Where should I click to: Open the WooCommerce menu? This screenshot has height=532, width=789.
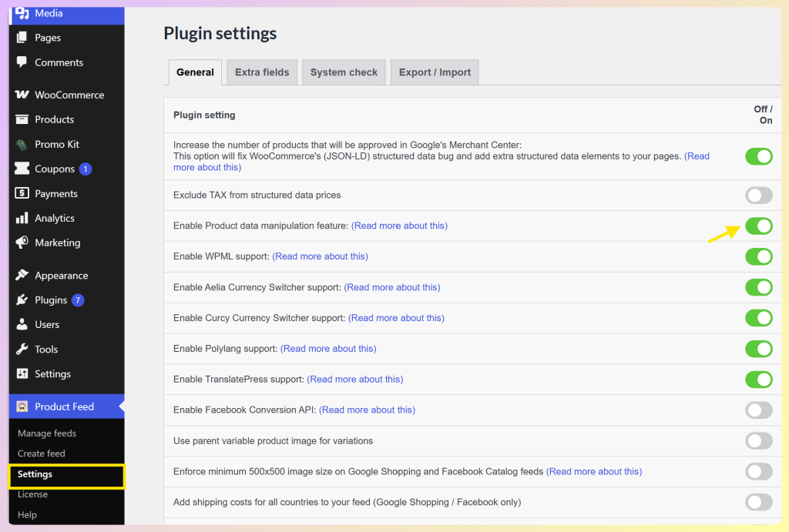66,95
